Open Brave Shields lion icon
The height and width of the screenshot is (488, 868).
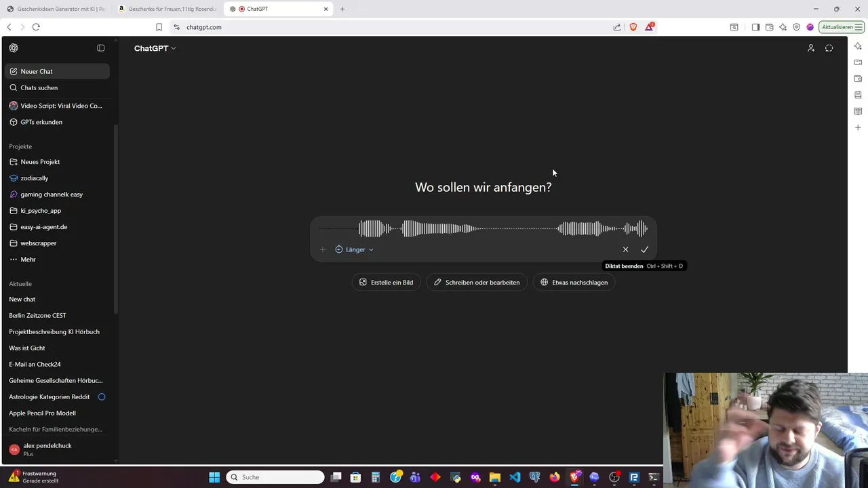coord(633,27)
